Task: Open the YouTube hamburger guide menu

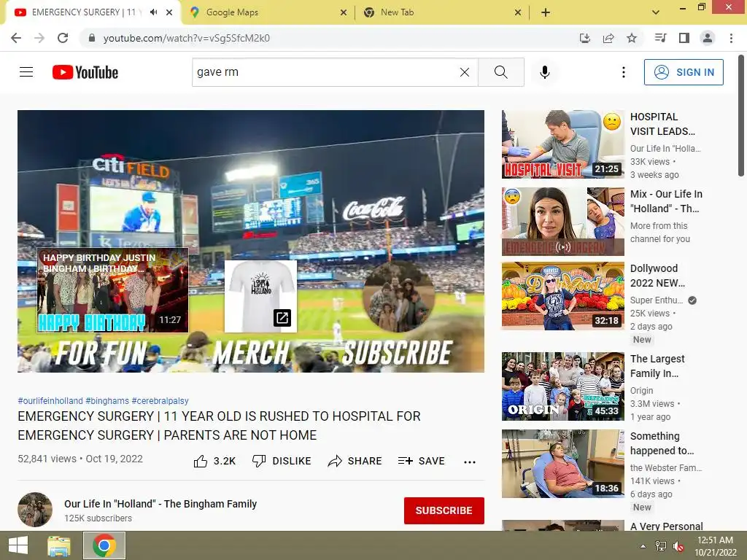Action: click(26, 72)
